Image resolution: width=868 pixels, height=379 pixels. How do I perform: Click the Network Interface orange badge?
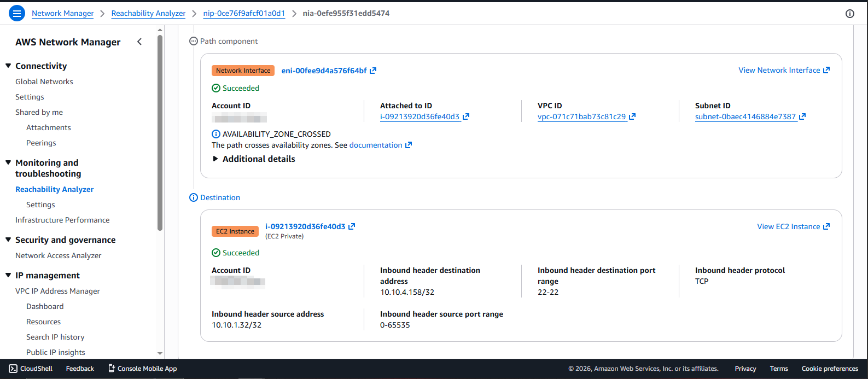[x=243, y=71]
